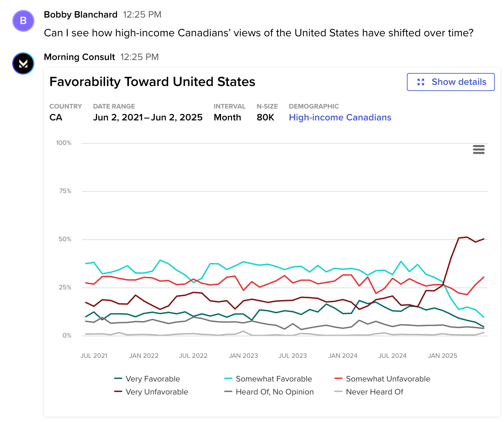
Task: Toggle the Never Heard Of legend series
Action: pos(374,392)
